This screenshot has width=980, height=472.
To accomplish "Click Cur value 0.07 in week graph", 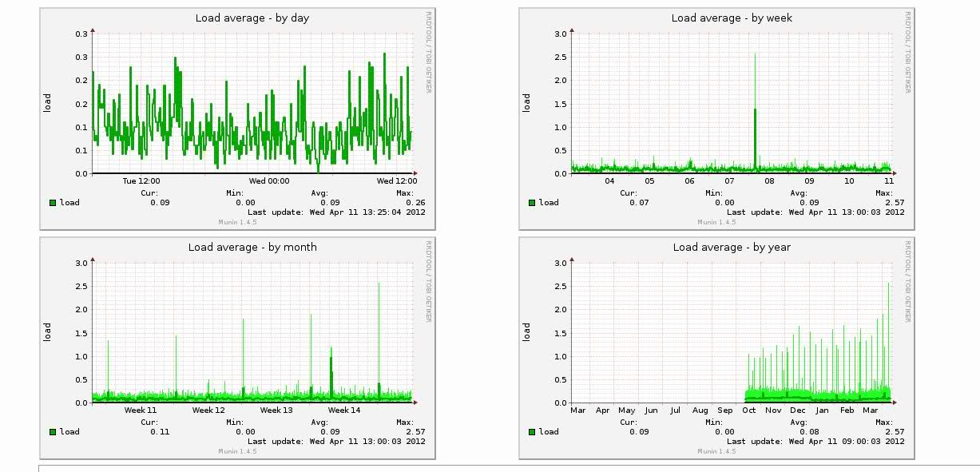I will point(639,203).
